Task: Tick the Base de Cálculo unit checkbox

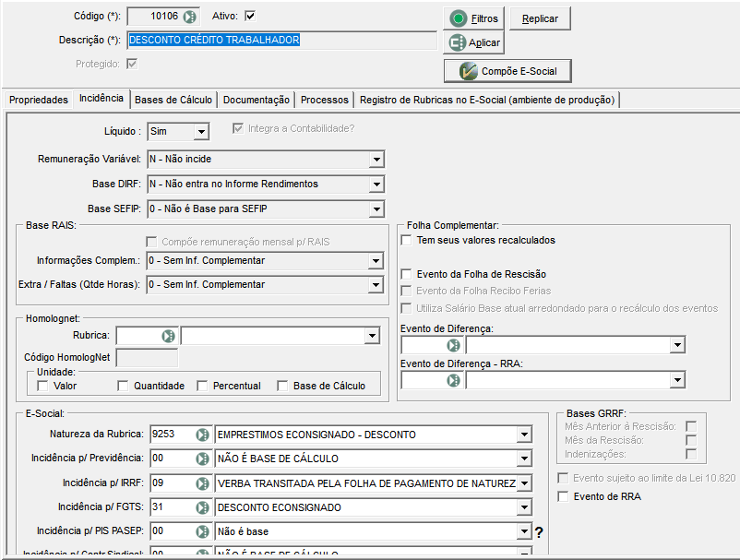Action: [x=282, y=386]
